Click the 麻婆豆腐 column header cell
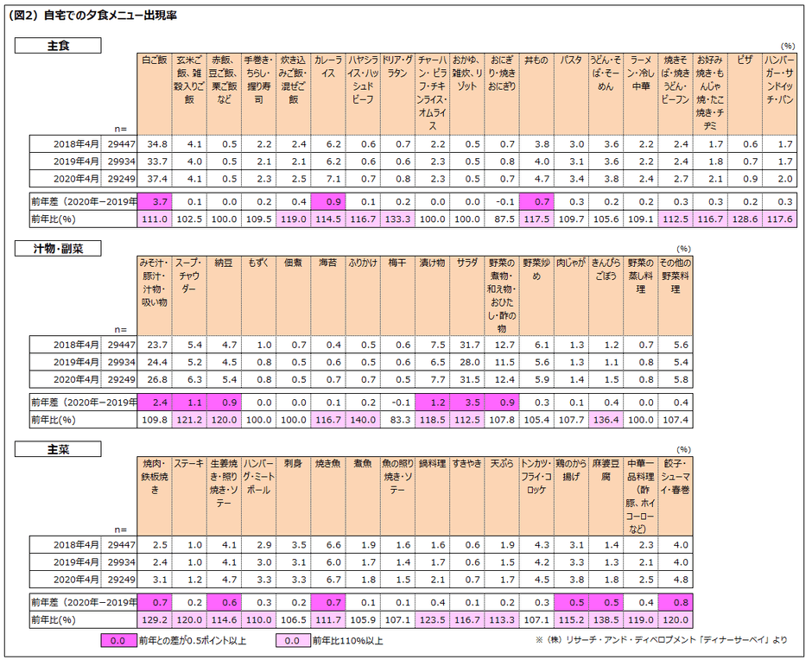This screenshot has height=666, width=812. 606,496
